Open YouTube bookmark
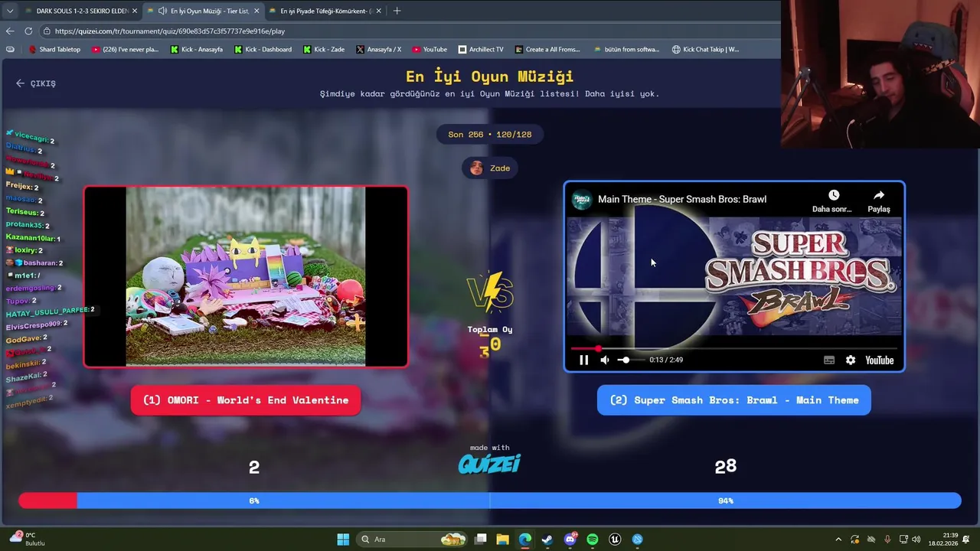The height and width of the screenshot is (551, 980). point(430,50)
